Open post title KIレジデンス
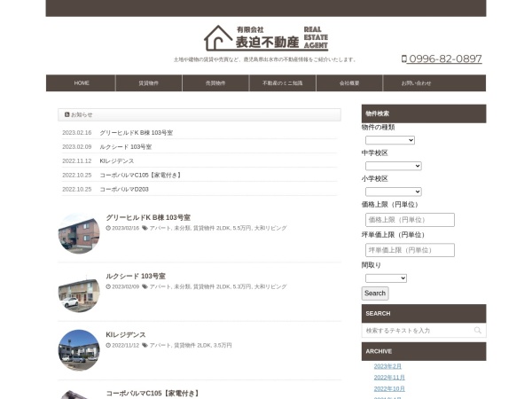532x399 pixels. (x=126, y=335)
